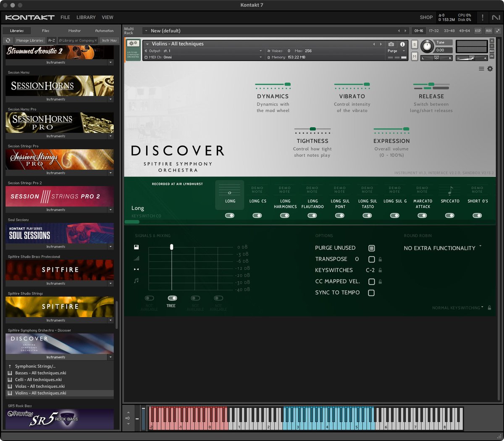Click the lock beside Normal Keyswitching
Viewport: 504px width, 441px height.
click(489, 308)
